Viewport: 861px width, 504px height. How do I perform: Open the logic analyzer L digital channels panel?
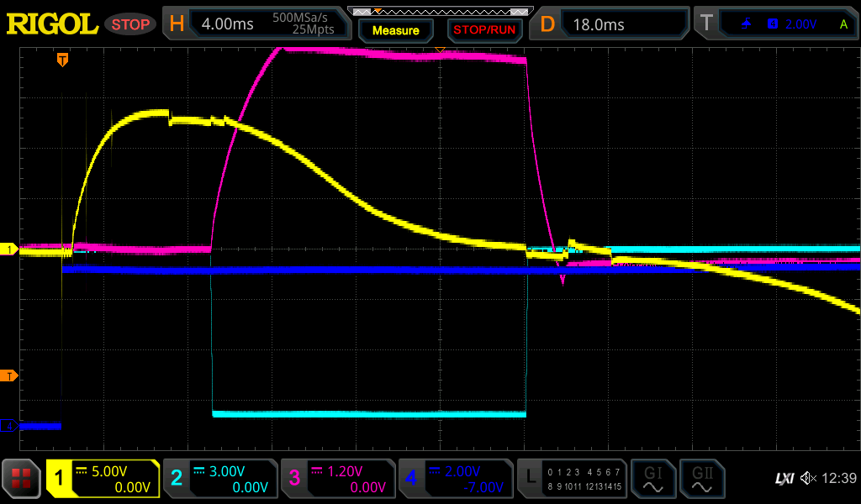tap(572, 479)
